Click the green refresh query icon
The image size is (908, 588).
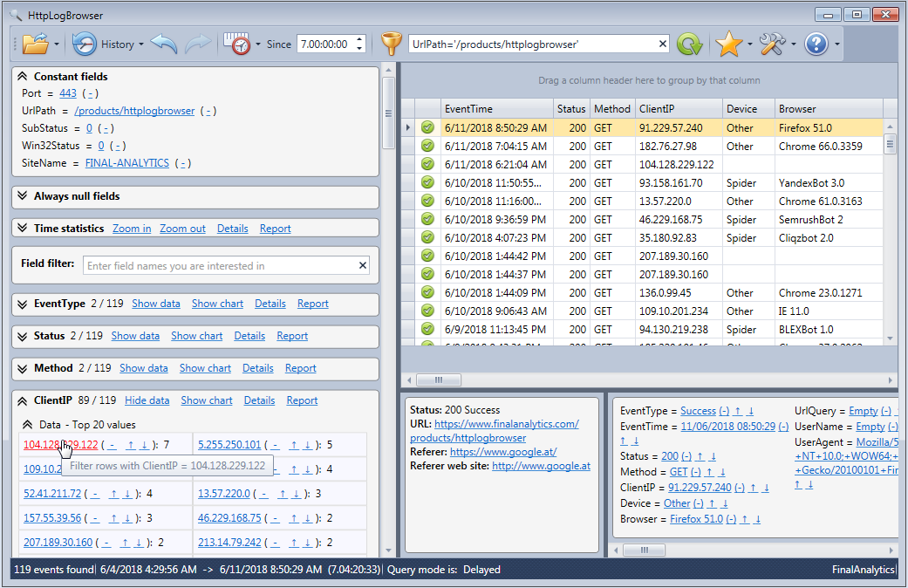(x=690, y=44)
